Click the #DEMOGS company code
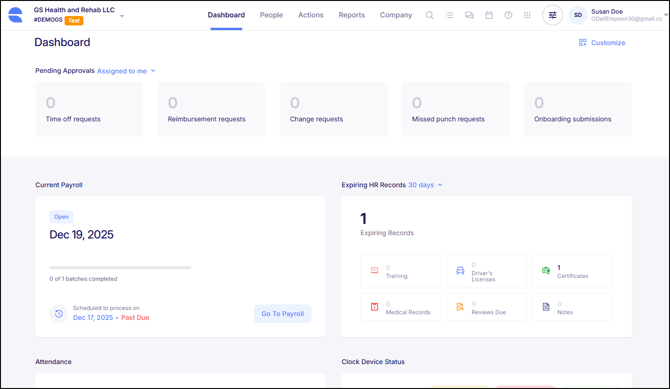Image resolution: width=670 pixels, height=389 pixels. click(x=48, y=20)
